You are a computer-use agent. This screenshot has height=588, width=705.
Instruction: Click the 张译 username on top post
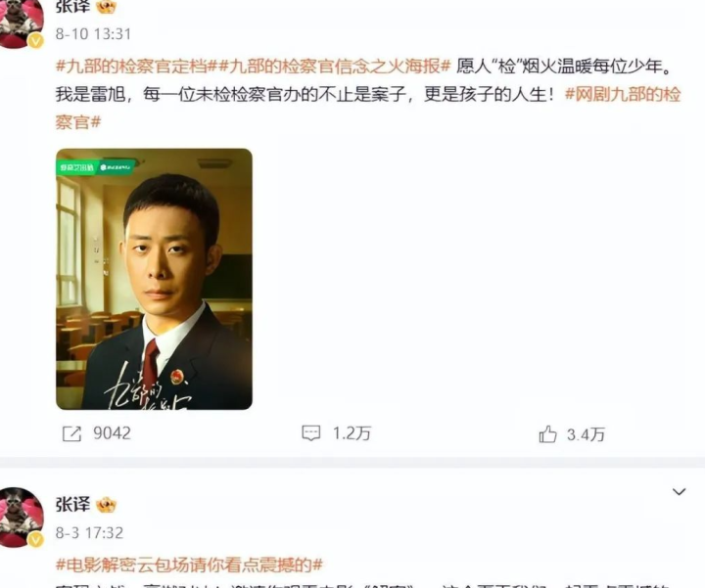(x=72, y=6)
